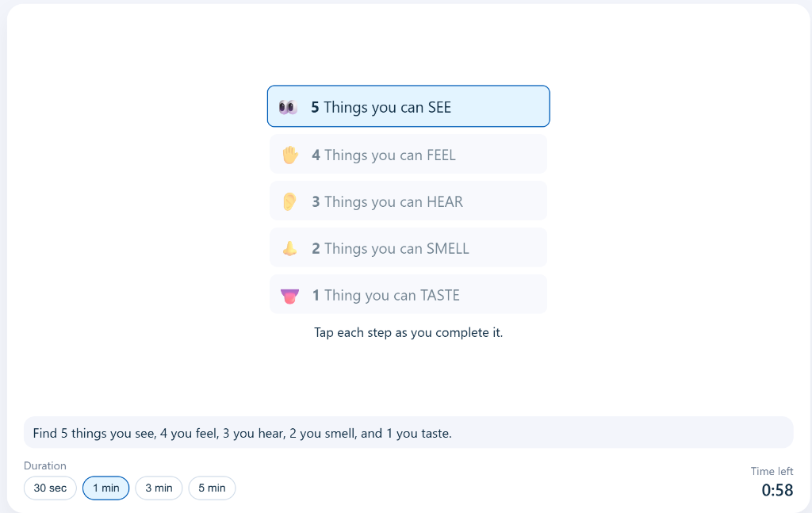Click the 'Find 5 things you see' instruction box
The height and width of the screenshot is (513, 812).
point(408,433)
